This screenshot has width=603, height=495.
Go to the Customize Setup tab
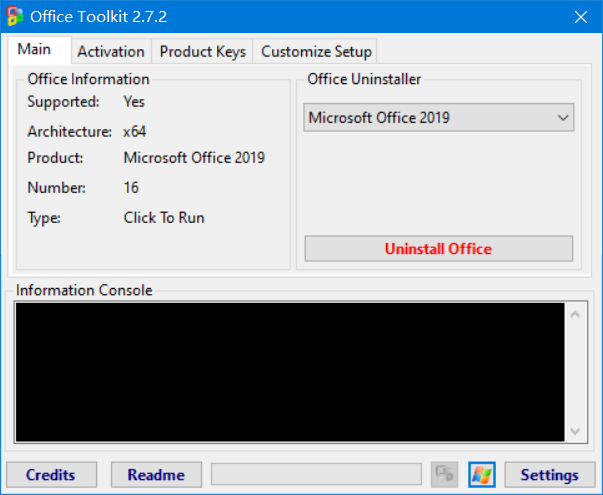pyautogui.click(x=316, y=51)
